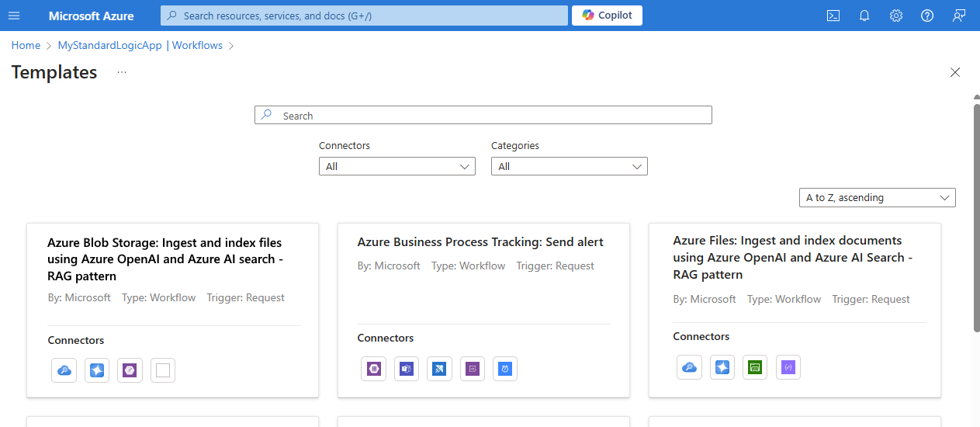Expand the Categories filter dropdown
Viewport: 980px width, 427px height.
pos(569,166)
